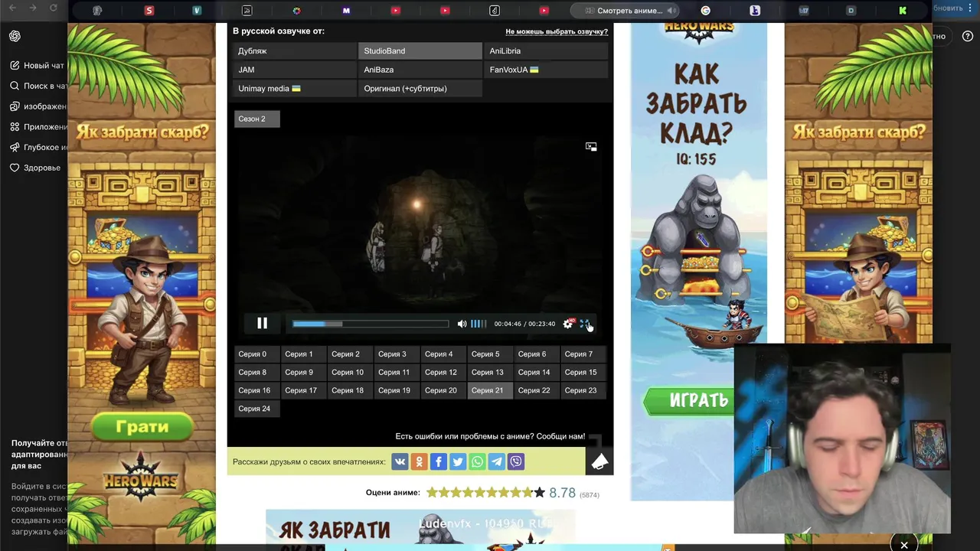Click ChatGPT logo in background window

coord(15,36)
